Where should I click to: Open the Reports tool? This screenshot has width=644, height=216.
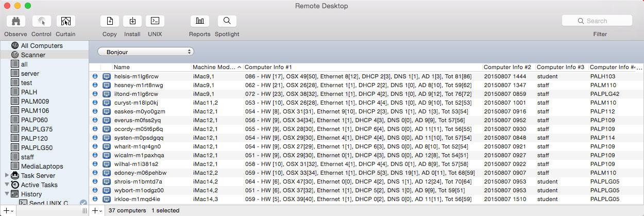(199, 21)
